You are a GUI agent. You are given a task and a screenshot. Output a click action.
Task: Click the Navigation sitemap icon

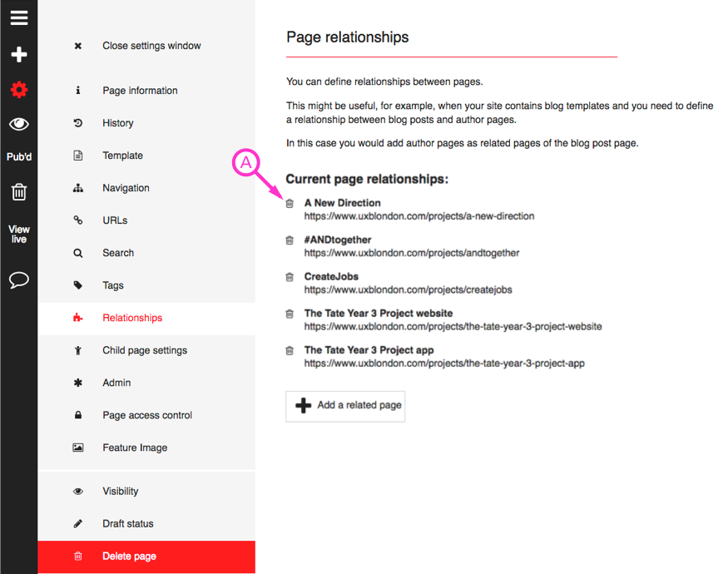[78, 188]
